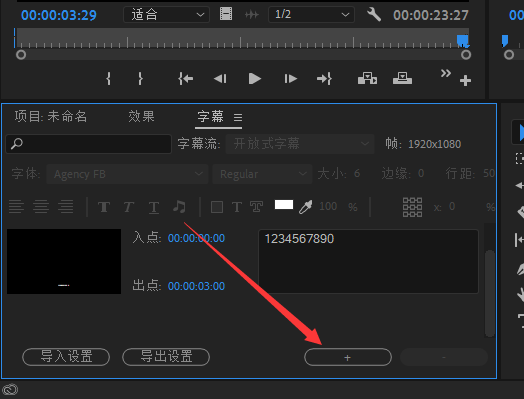Add a caption with the + button

348,357
